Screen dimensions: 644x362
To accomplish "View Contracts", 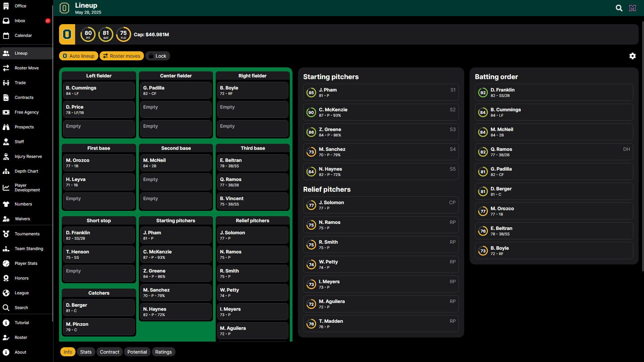I will [24, 97].
